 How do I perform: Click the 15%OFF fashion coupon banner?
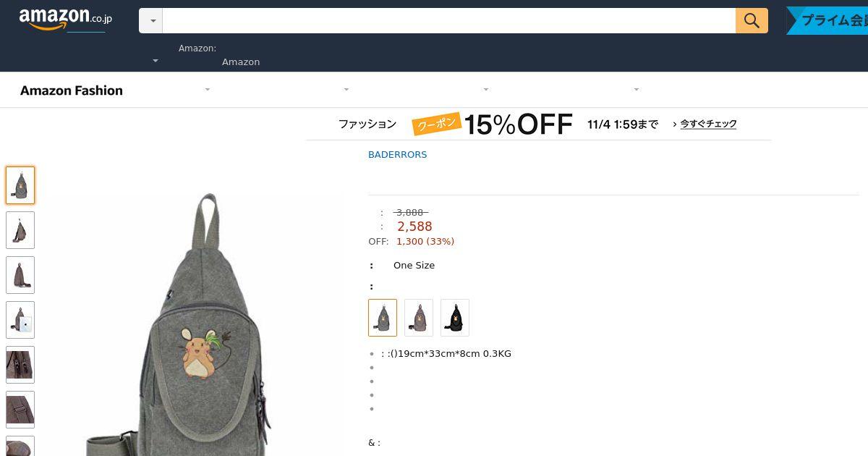[x=538, y=124]
